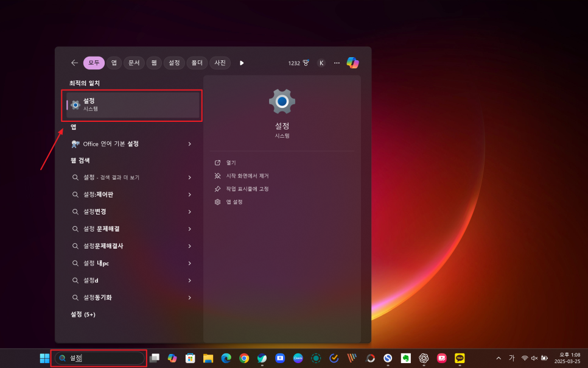588x368 pixels.
Task: Click the K account avatar
Action: point(321,63)
